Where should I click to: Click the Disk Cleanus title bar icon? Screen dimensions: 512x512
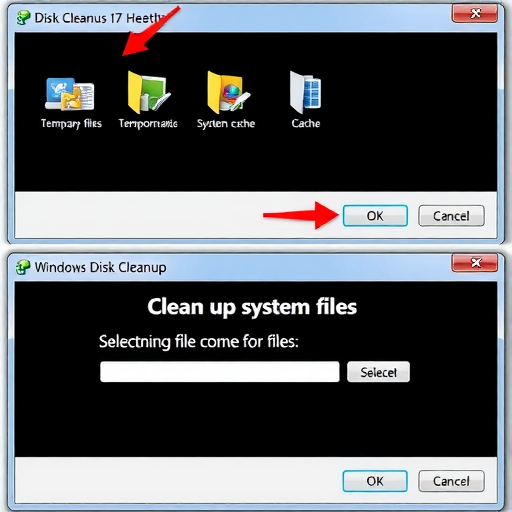(x=23, y=18)
